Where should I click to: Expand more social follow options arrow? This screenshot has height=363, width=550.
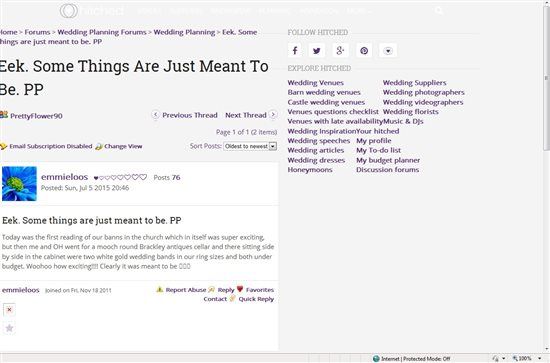[388, 51]
